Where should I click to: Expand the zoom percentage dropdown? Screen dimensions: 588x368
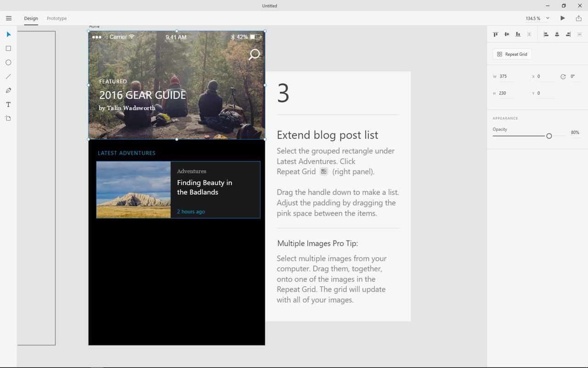tap(548, 18)
